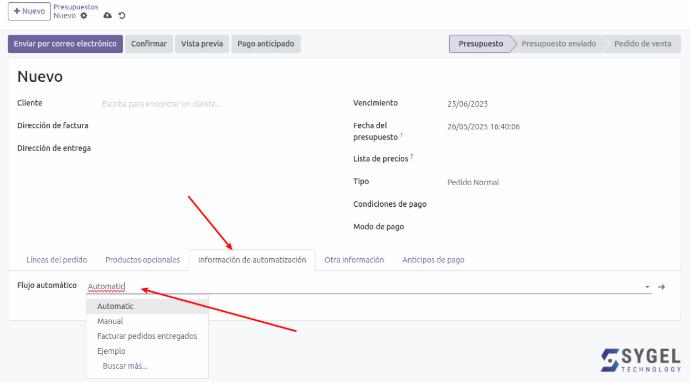This screenshot has width=690, height=382.
Task: Select the Presupuesto enviado status stage
Action: pos(558,44)
